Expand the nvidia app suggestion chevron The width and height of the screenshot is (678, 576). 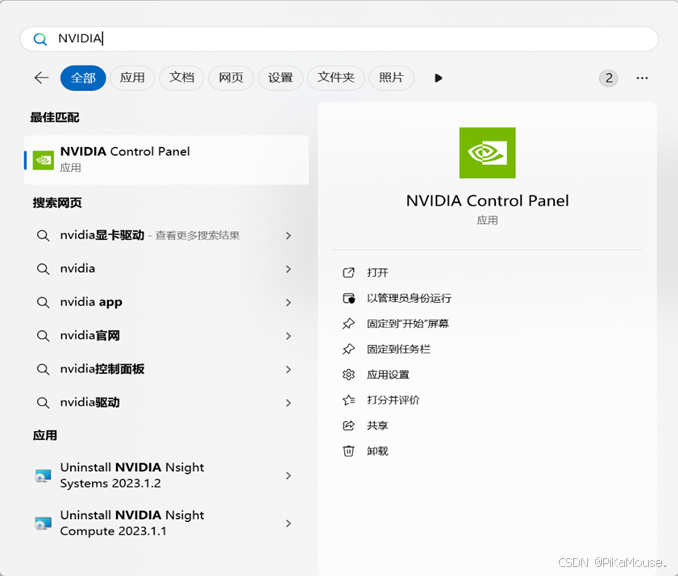pos(288,302)
